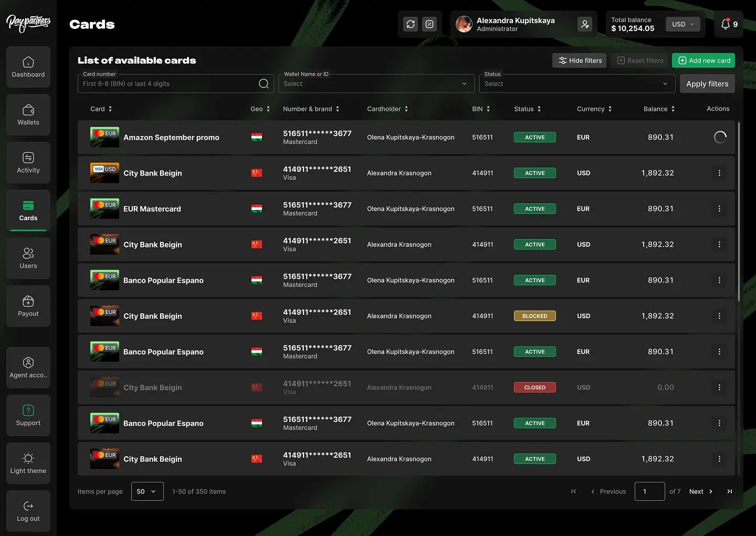Click Amazon September promo card thumbnail

tap(104, 137)
